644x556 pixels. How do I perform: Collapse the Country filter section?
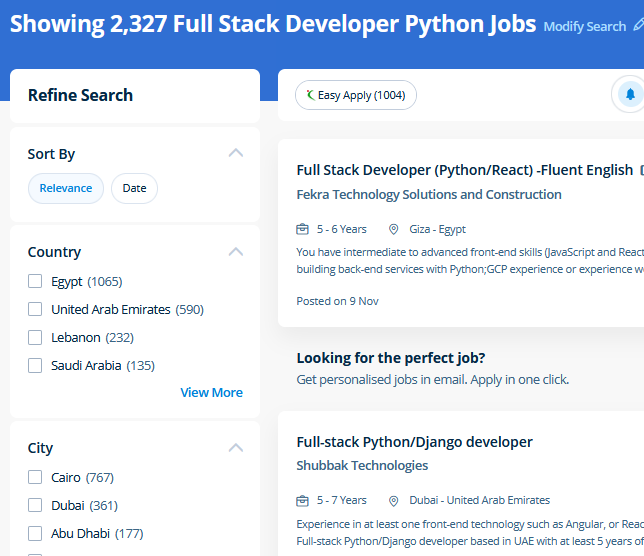(x=236, y=251)
